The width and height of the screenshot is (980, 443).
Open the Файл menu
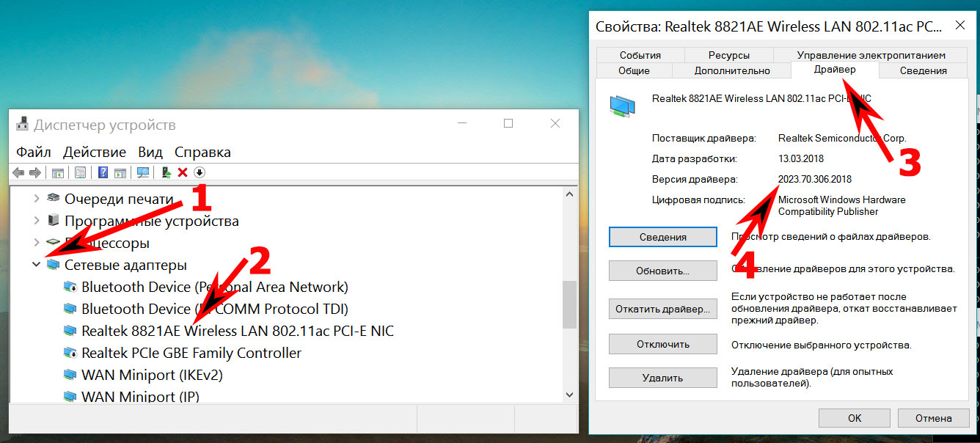tap(34, 152)
